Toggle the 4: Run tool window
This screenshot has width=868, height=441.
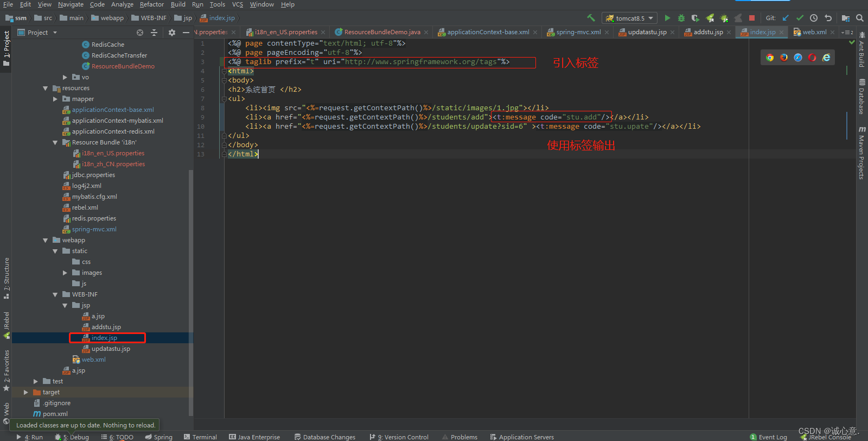(x=29, y=437)
